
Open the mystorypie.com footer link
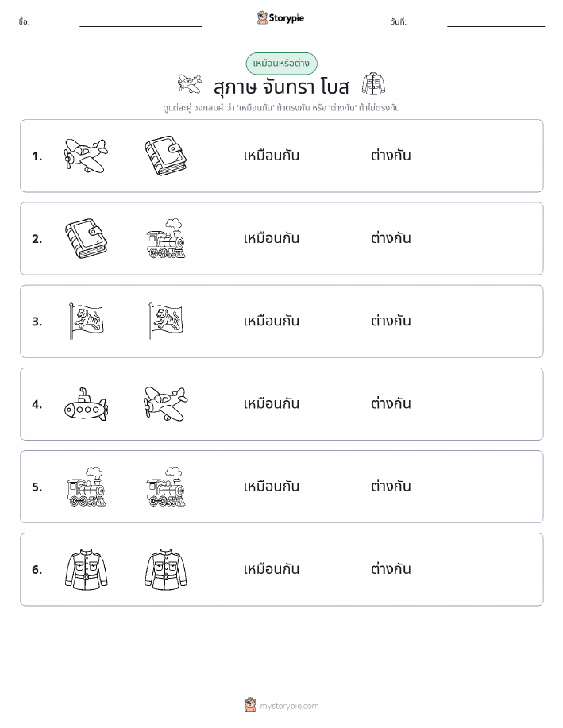[281, 705]
